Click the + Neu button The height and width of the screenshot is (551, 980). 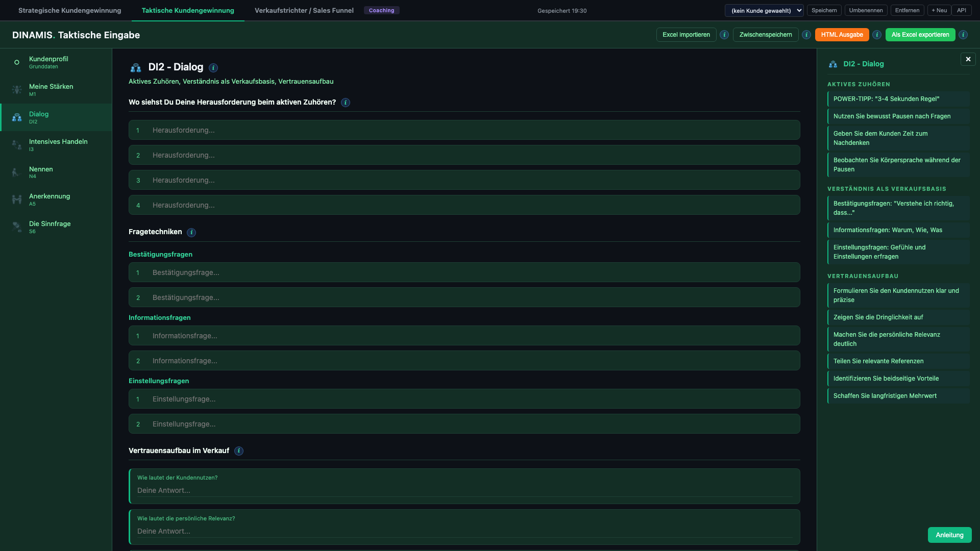coord(939,10)
